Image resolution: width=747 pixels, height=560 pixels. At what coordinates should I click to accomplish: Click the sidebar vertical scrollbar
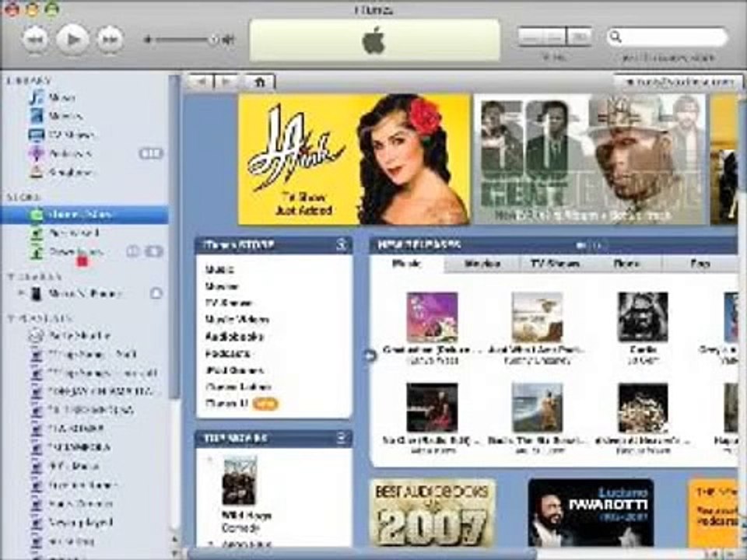tap(174, 236)
